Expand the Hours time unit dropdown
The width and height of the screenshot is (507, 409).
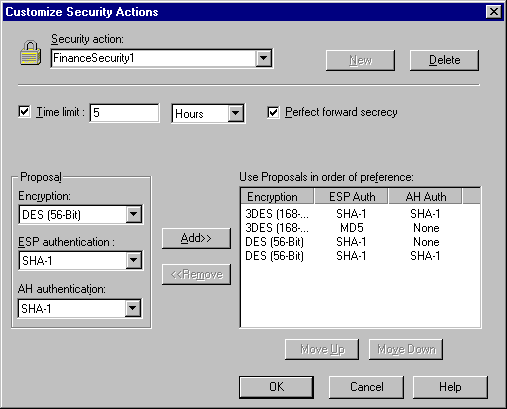236,113
